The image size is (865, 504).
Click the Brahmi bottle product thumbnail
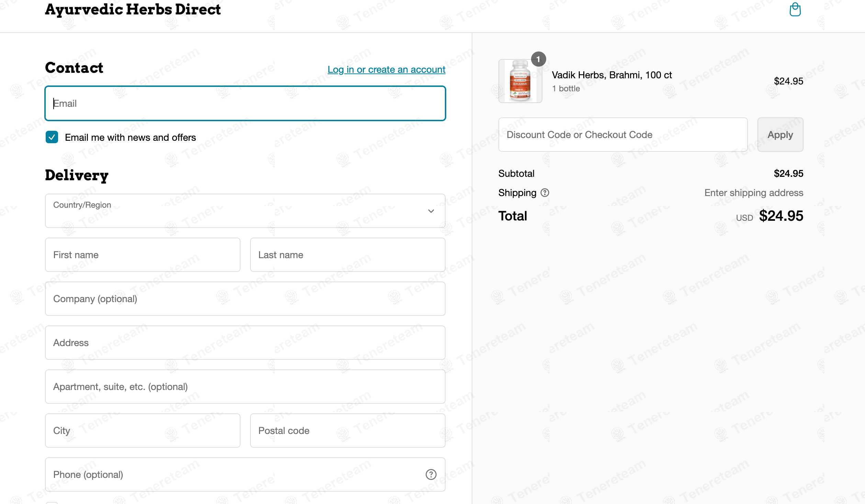(520, 81)
